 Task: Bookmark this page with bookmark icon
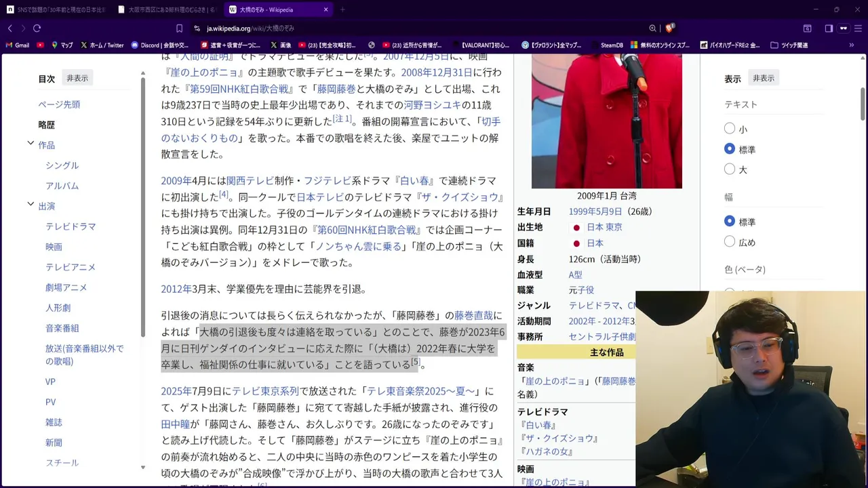point(179,28)
